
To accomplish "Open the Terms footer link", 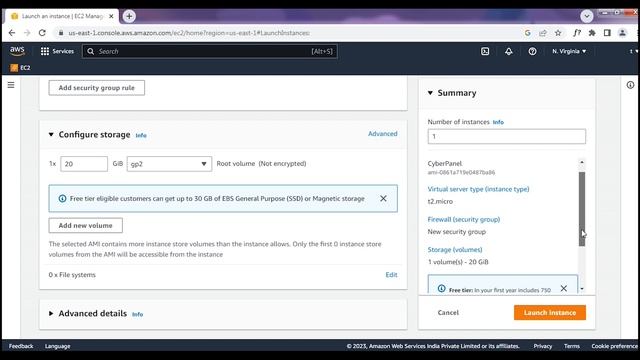I will pos(571,346).
